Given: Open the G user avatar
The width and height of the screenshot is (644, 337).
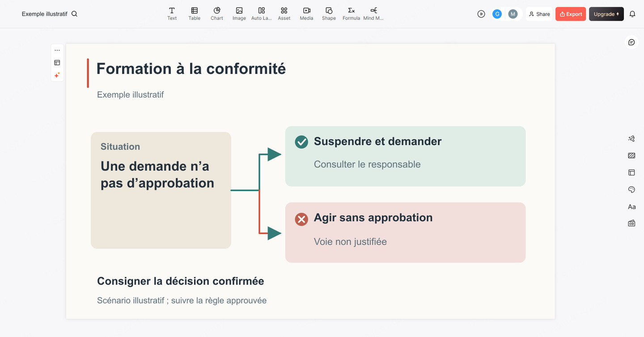Looking at the screenshot, I should point(497,14).
